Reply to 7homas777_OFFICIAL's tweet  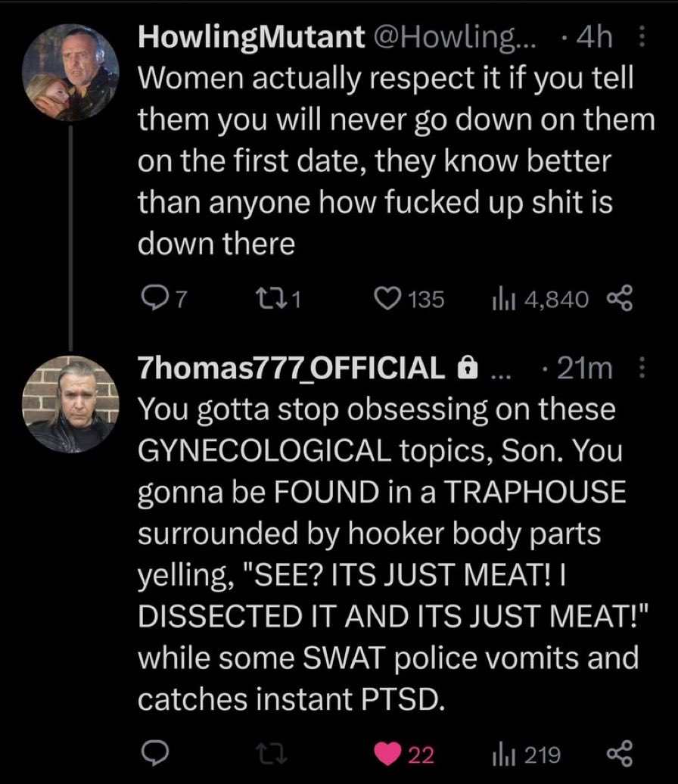pos(154,753)
